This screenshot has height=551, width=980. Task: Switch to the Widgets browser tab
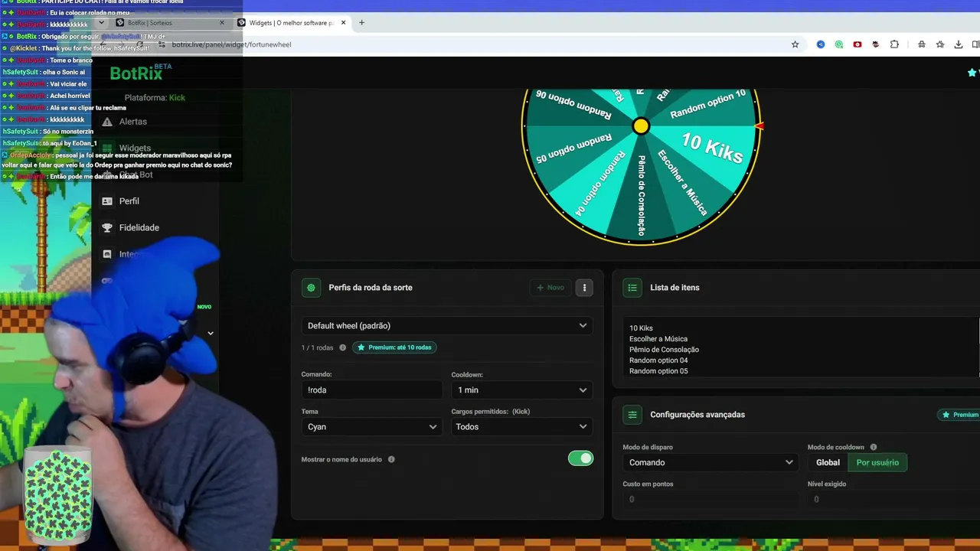pos(292,23)
